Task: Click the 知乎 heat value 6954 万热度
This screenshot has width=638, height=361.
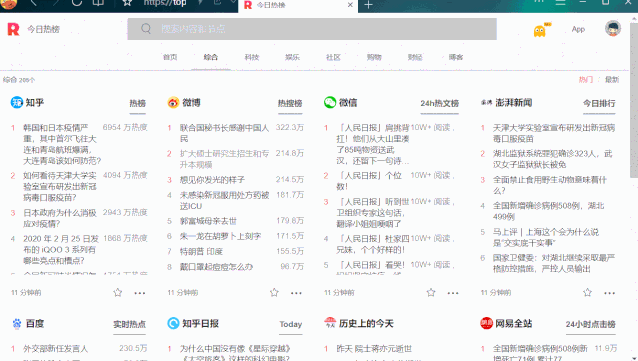Action: (x=125, y=127)
